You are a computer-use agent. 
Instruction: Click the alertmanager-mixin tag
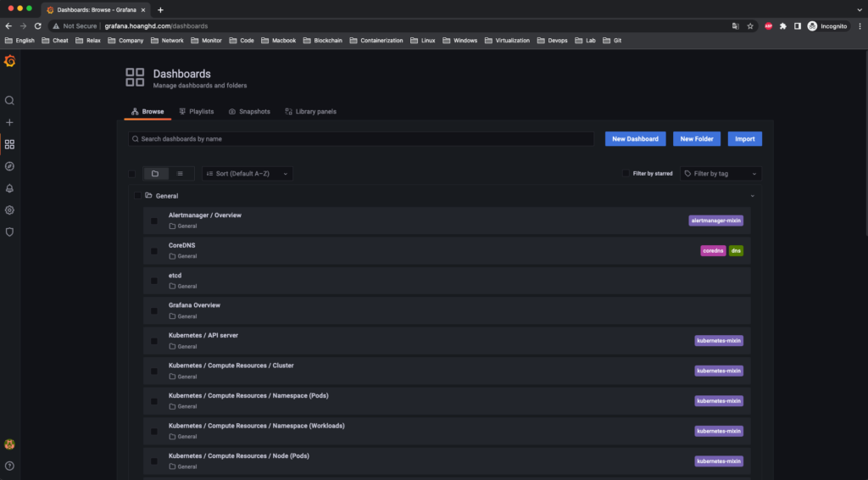[715, 220]
